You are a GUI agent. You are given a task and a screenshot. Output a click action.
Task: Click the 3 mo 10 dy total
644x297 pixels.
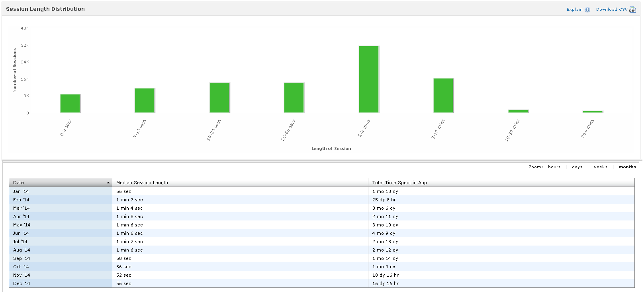tap(385, 225)
